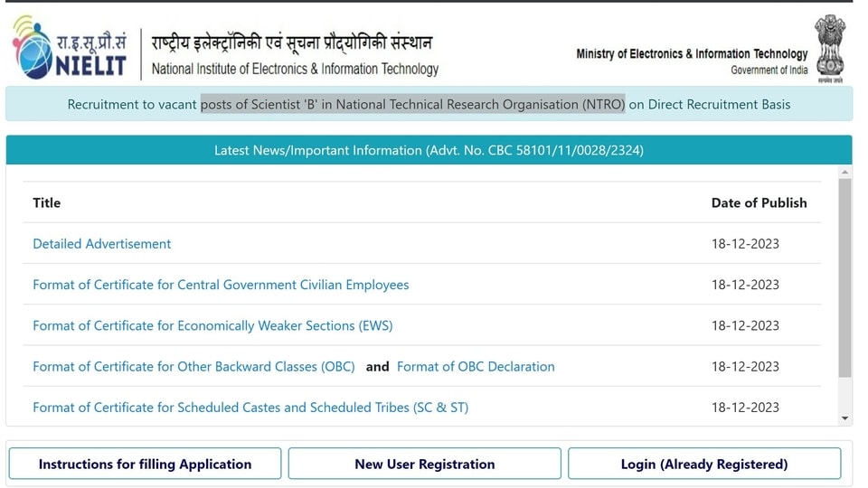Click the Government of India text
868x488 pixels.
[769, 70]
